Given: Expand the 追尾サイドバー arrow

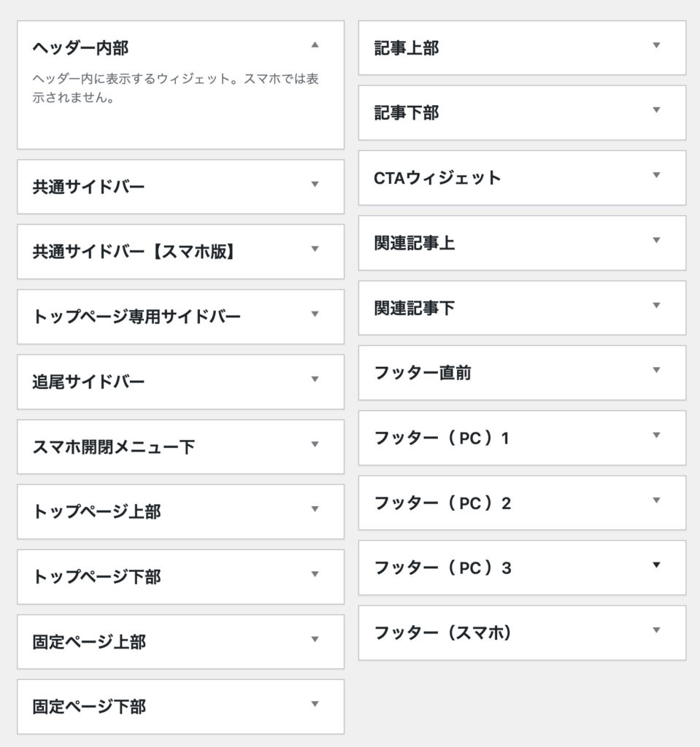Looking at the screenshot, I should (x=315, y=379).
